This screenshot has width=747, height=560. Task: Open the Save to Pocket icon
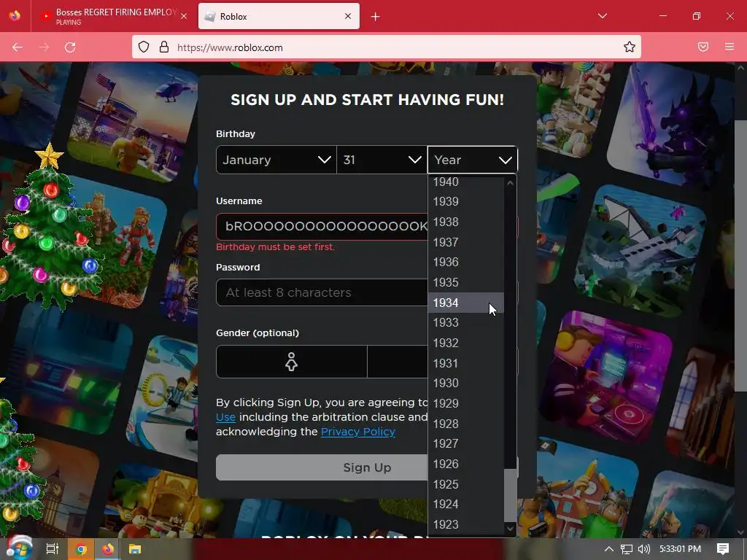pyautogui.click(x=703, y=47)
